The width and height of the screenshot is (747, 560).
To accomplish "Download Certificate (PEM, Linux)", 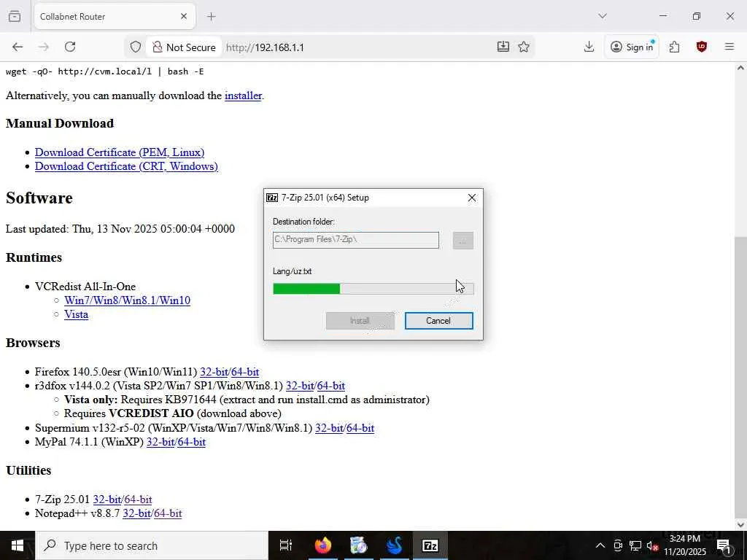I will coord(120,152).
